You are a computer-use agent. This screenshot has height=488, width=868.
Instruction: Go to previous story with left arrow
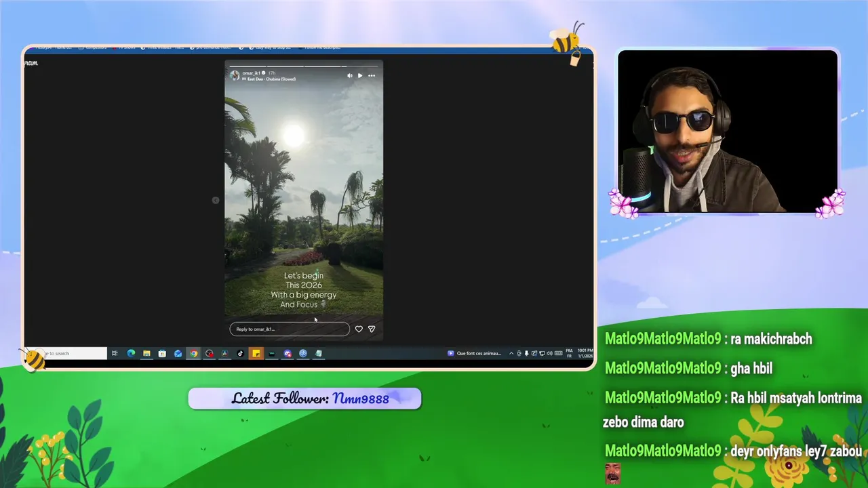(x=216, y=200)
